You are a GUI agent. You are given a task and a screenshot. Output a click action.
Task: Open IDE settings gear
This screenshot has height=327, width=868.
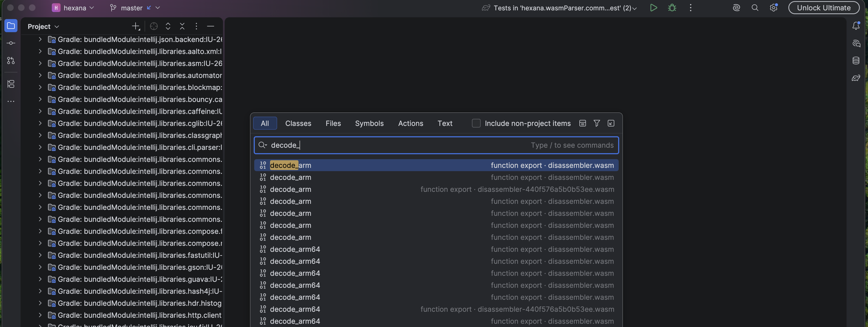tap(773, 8)
